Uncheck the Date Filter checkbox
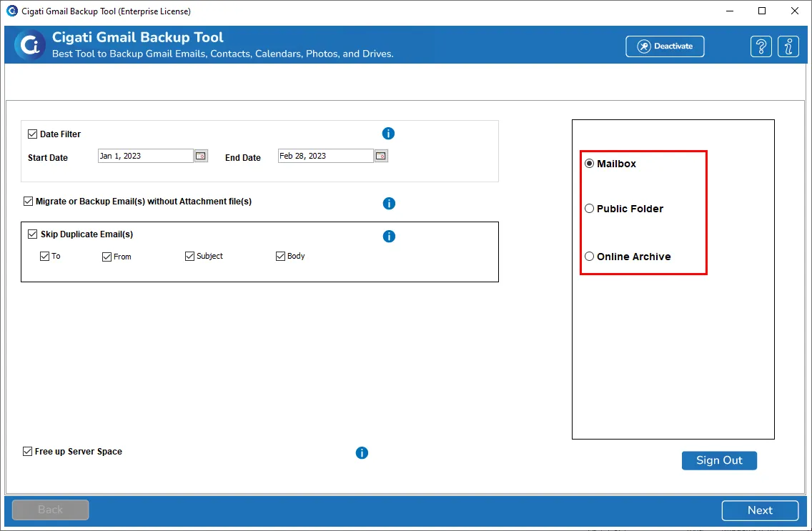Screen dimensions: 812x531 (32, 134)
